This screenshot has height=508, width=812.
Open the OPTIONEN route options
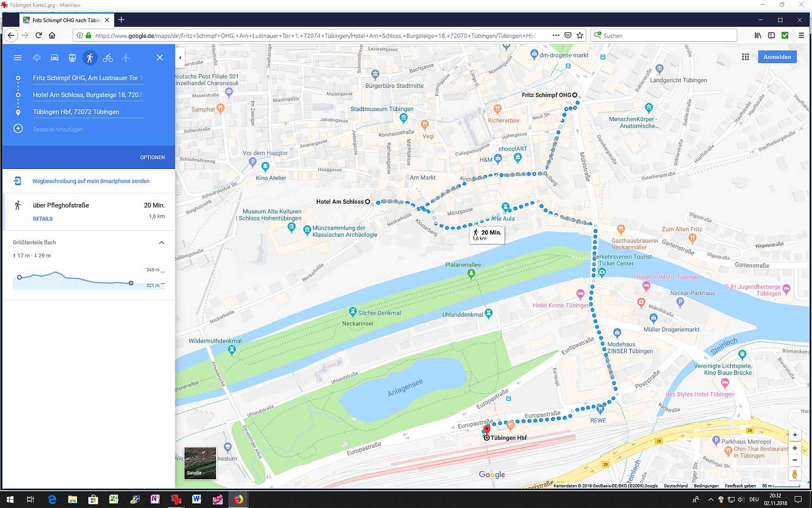coord(152,158)
